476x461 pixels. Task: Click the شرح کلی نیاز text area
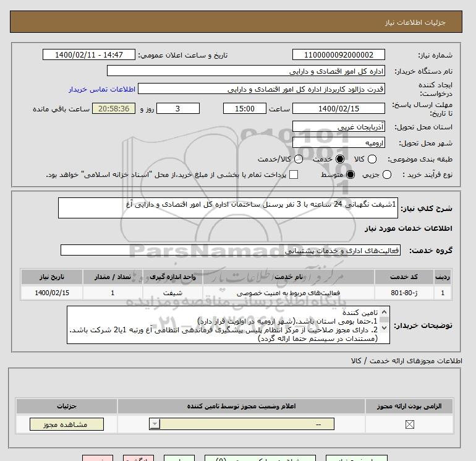pos(228,208)
